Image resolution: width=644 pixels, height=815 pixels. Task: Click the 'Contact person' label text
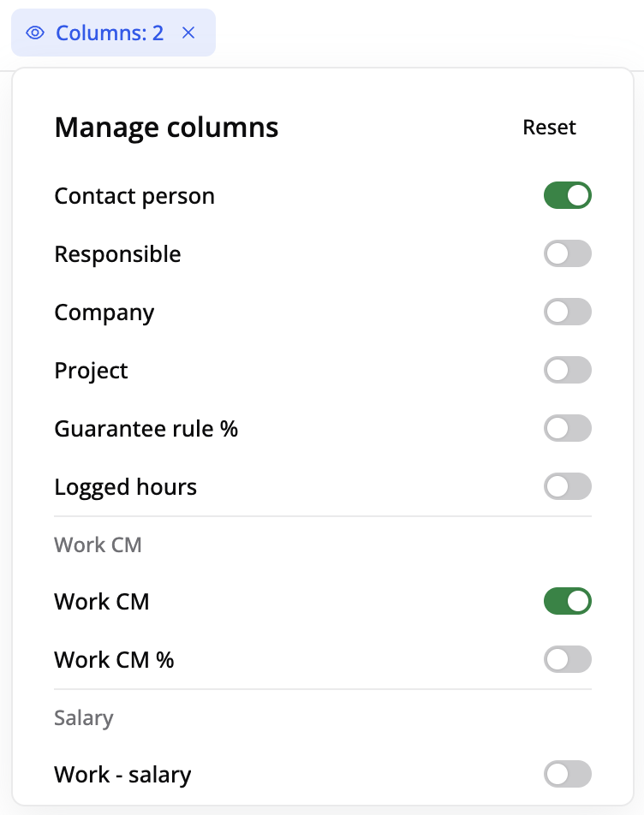[134, 196]
